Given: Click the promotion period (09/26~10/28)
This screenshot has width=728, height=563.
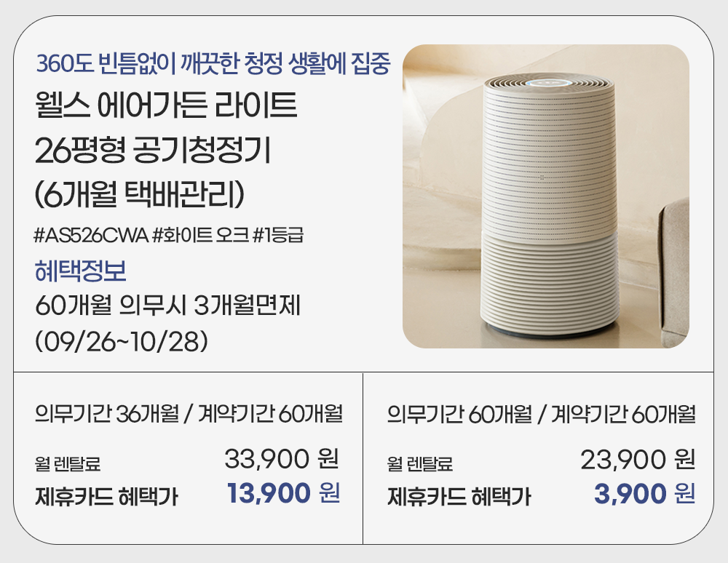Looking at the screenshot, I should (x=122, y=340).
